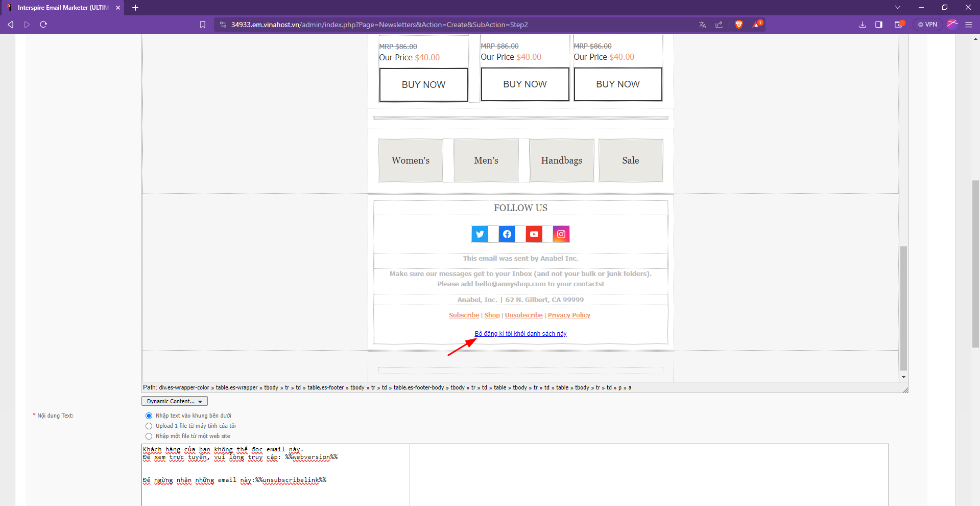Click the Handbags category button

click(x=561, y=160)
